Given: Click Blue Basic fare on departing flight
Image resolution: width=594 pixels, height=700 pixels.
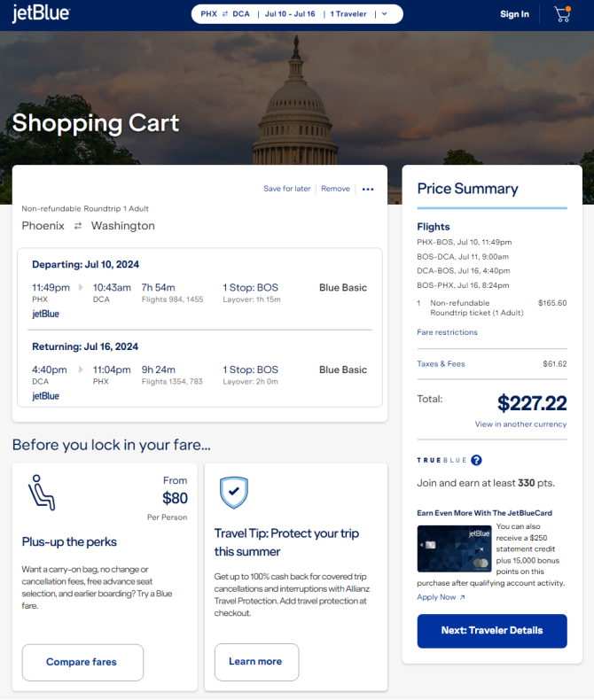Looking at the screenshot, I should point(343,287).
